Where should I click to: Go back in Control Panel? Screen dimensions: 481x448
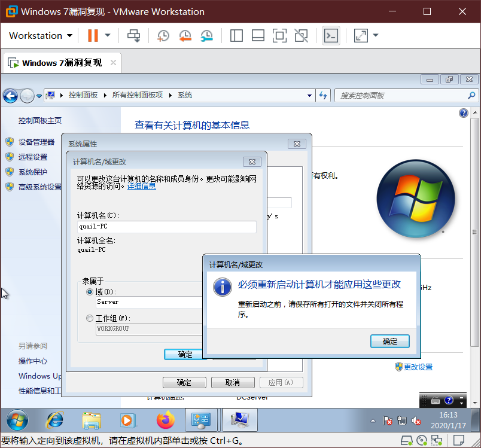click(10, 96)
